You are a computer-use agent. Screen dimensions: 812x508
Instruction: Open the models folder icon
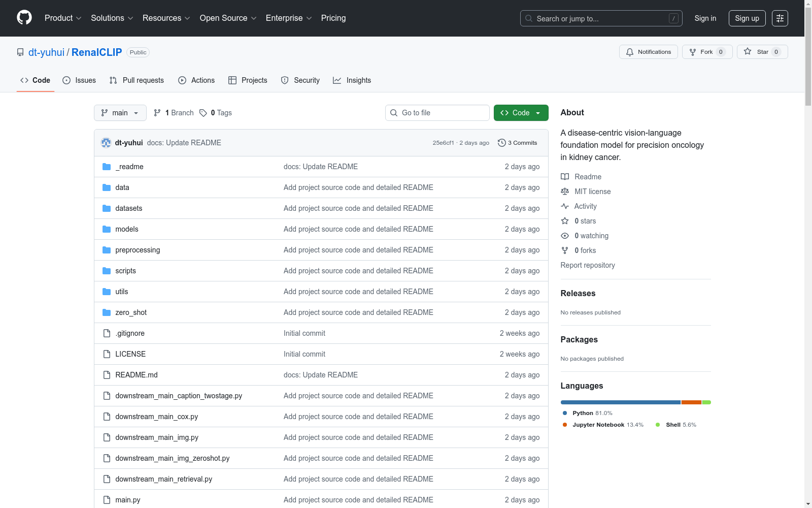[x=107, y=229]
